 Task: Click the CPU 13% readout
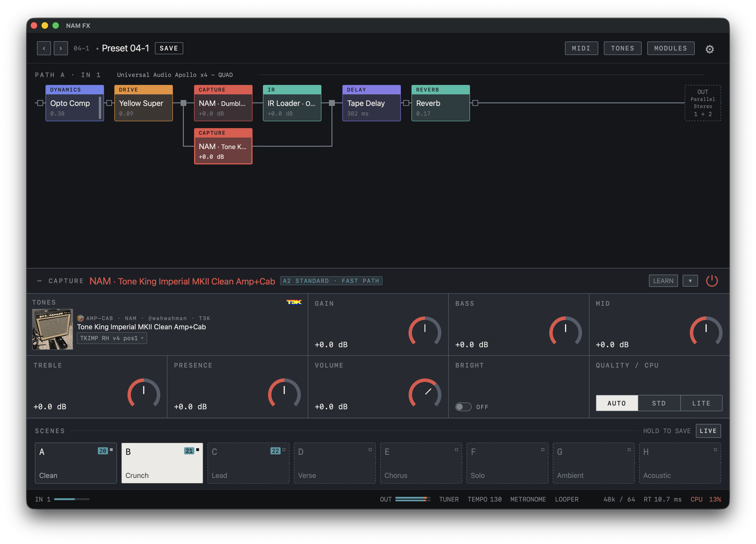[706, 499]
